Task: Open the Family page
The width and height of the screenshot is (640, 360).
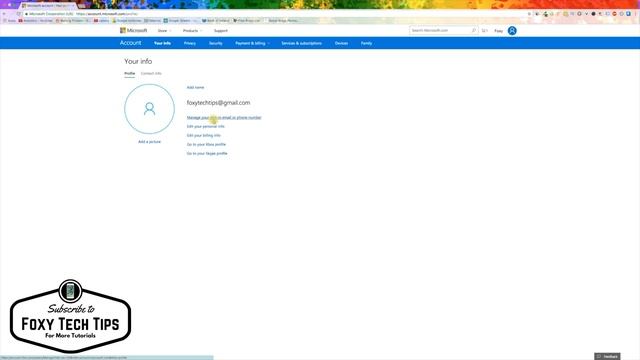Action: point(366,43)
